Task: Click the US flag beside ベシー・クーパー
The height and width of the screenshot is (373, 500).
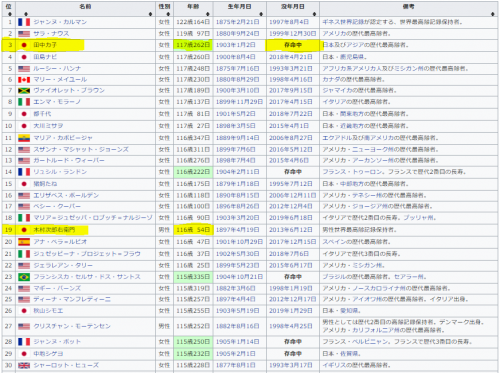Action: click(x=24, y=207)
